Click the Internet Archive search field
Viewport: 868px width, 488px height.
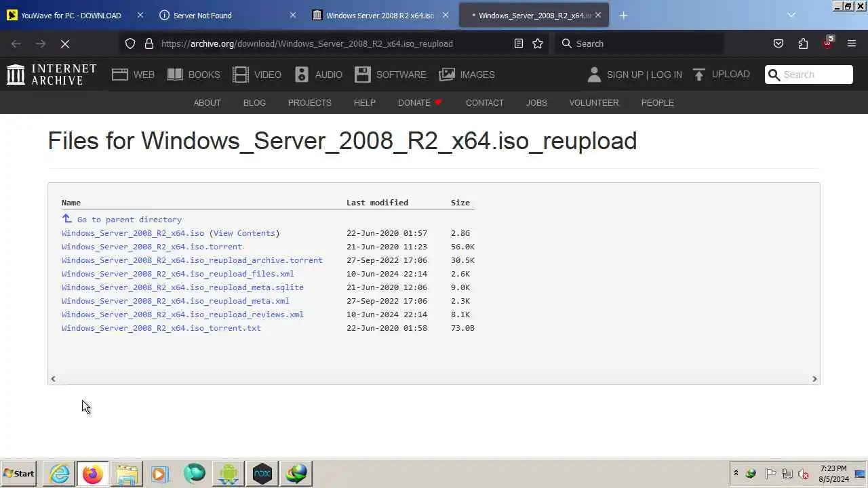[808, 75]
